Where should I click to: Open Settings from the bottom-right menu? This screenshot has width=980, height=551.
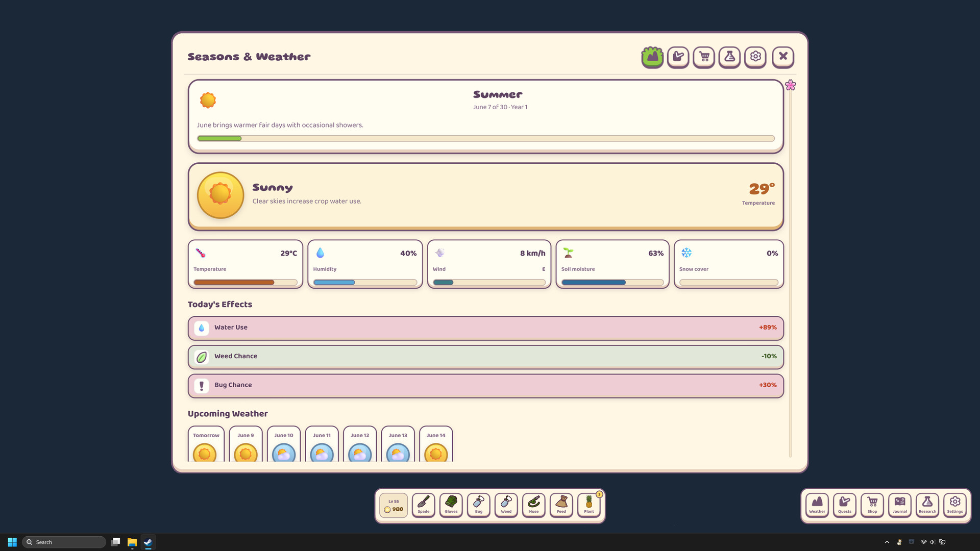[955, 505]
